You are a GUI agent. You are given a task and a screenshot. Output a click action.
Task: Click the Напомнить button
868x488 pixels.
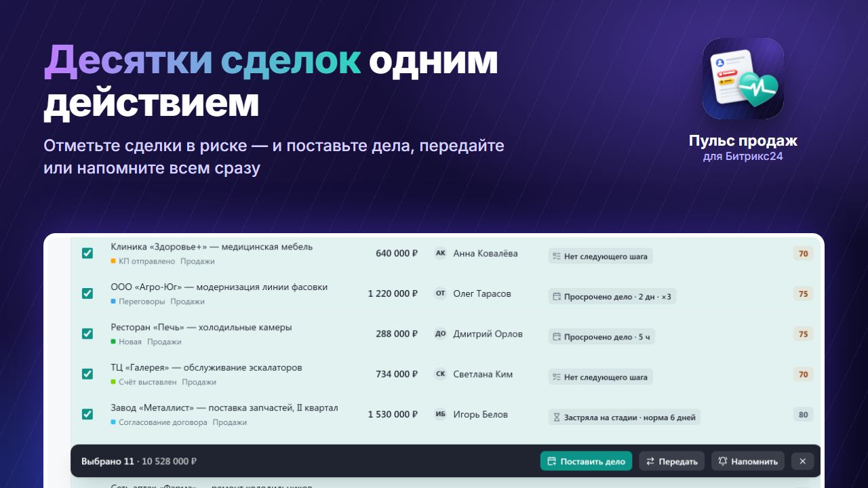pyautogui.click(x=748, y=461)
